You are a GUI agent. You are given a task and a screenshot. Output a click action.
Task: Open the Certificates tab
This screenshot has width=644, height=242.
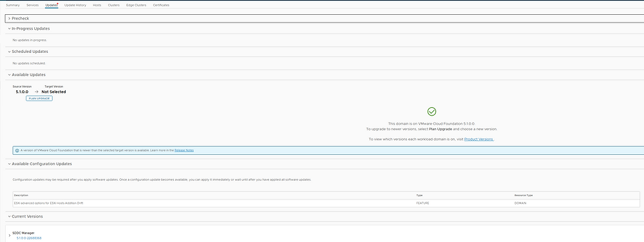point(161,5)
